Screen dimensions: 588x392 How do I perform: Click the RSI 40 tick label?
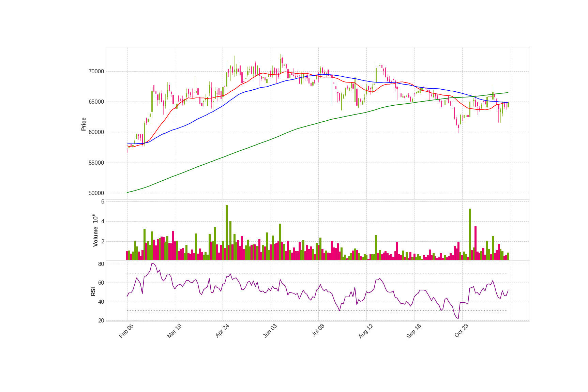tap(101, 302)
